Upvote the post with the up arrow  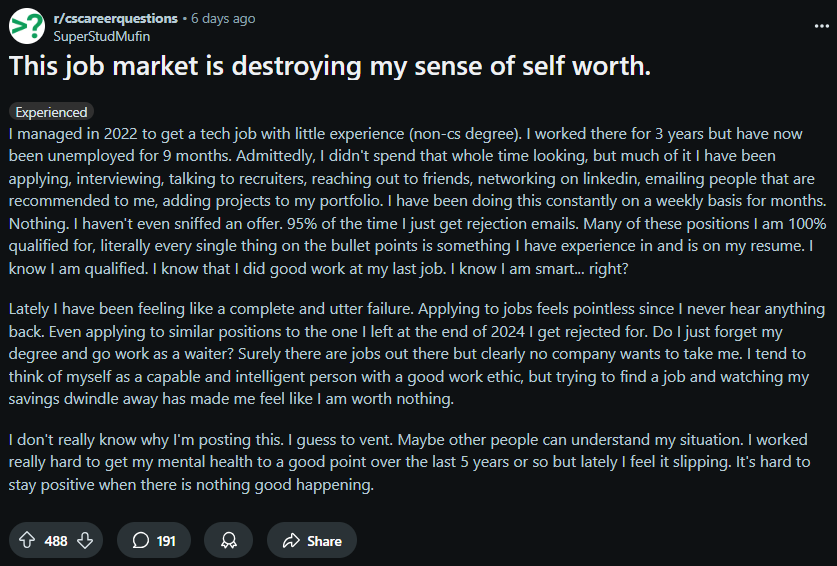click(x=27, y=540)
